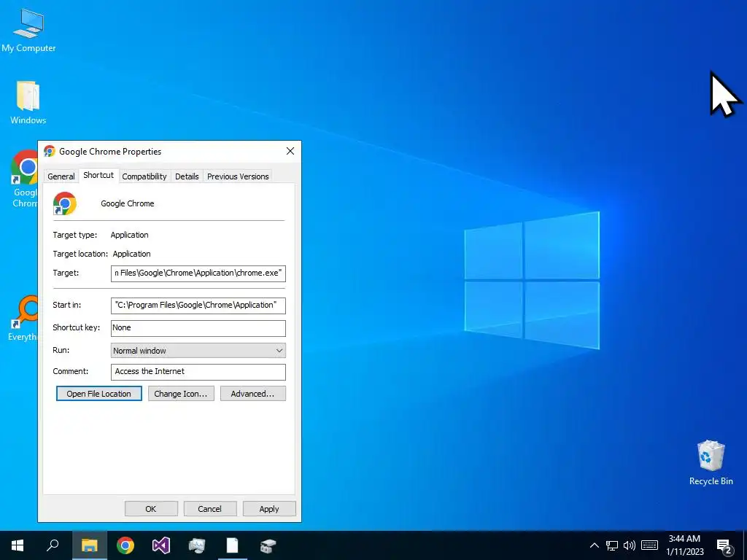Click the Apply button

pyautogui.click(x=269, y=508)
